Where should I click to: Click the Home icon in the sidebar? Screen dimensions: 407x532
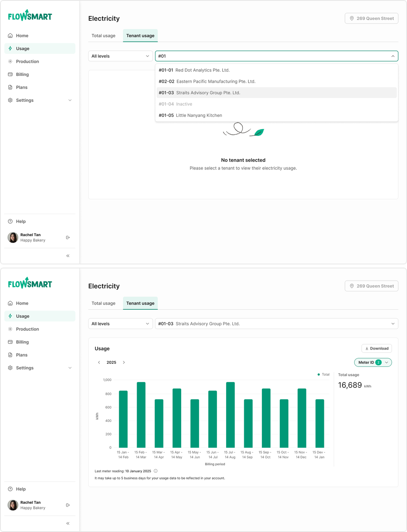pyautogui.click(x=10, y=35)
